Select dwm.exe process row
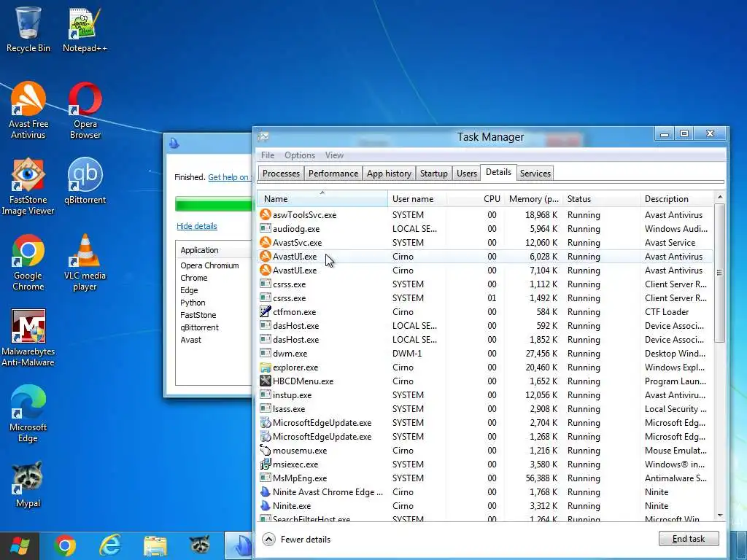The image size is (747, 560). click(x=486, y=354)
